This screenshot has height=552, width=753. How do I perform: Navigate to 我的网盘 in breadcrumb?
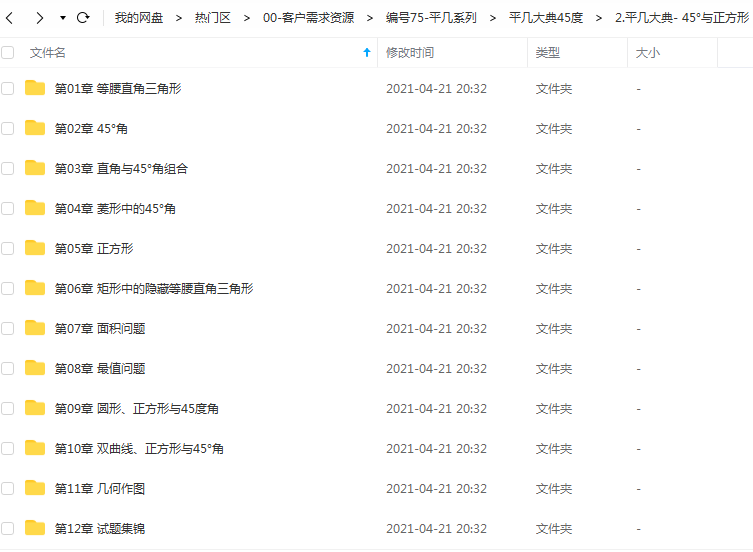point(139,18)
